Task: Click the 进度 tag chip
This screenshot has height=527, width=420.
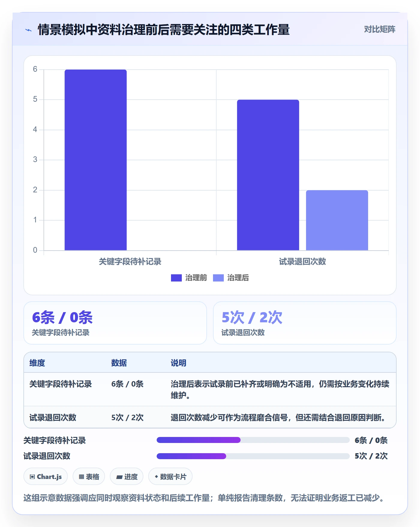Action: click(x=127, y=476)
